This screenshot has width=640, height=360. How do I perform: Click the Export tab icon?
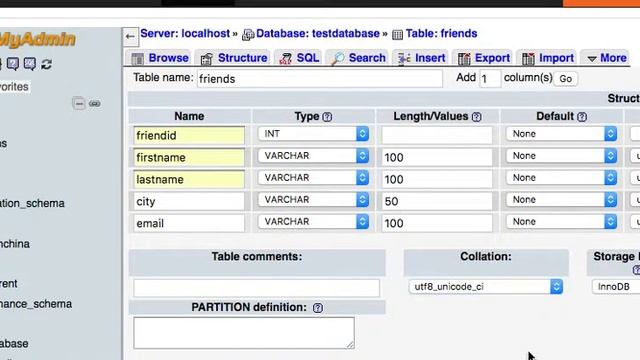pyautogui.click(x=464, y=59)
